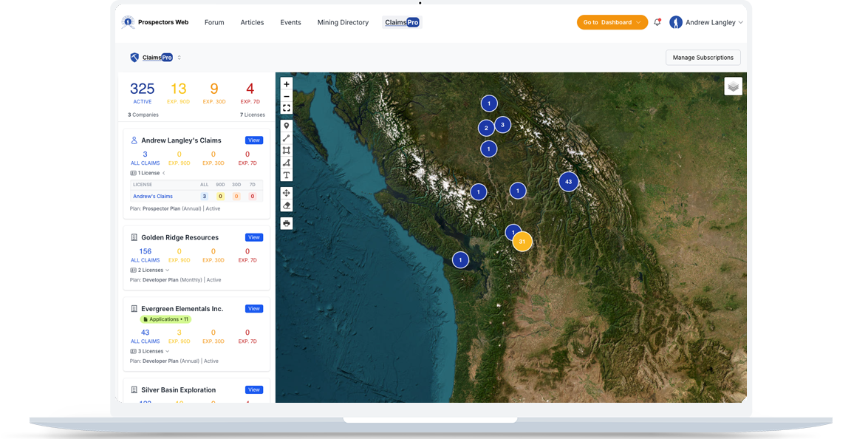Select the map zoom out tool
This screenshot has height=439, width=868.
click(287, 96)
